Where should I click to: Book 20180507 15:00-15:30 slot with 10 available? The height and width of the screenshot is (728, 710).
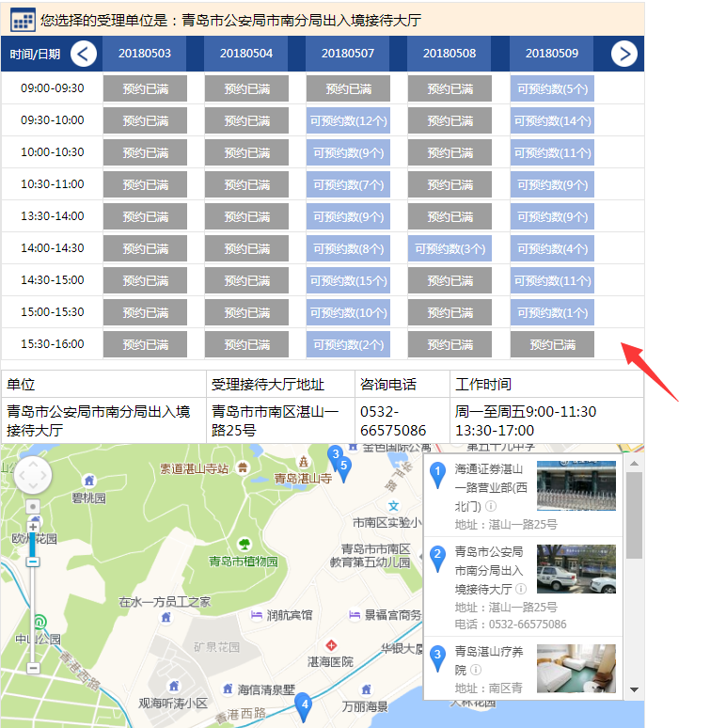coord(348,313)
